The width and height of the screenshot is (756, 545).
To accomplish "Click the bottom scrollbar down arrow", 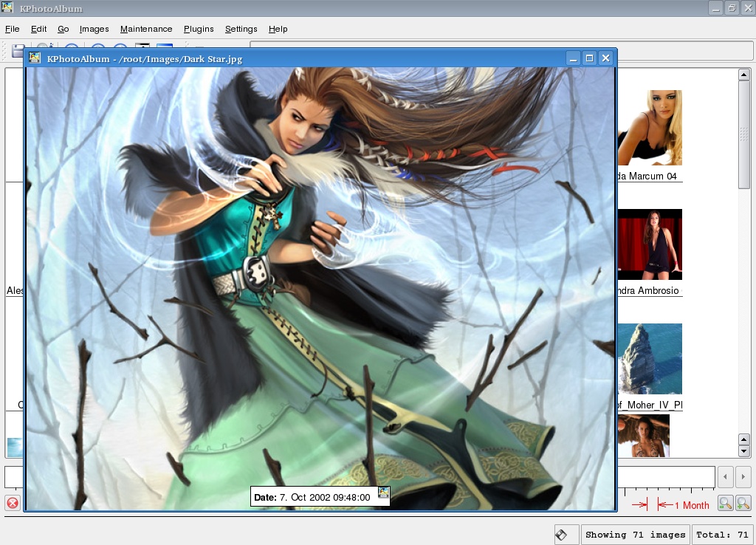I will [744, 451].
